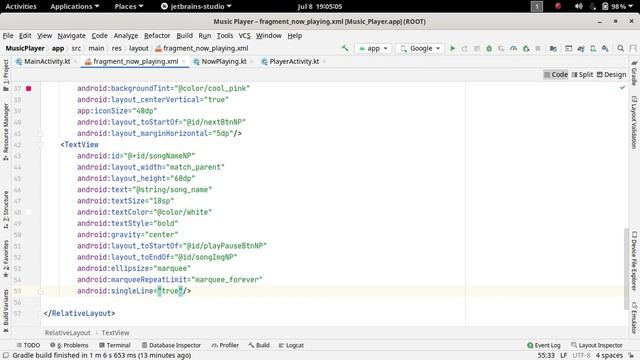Switch editor to Design view

(611, 74)
